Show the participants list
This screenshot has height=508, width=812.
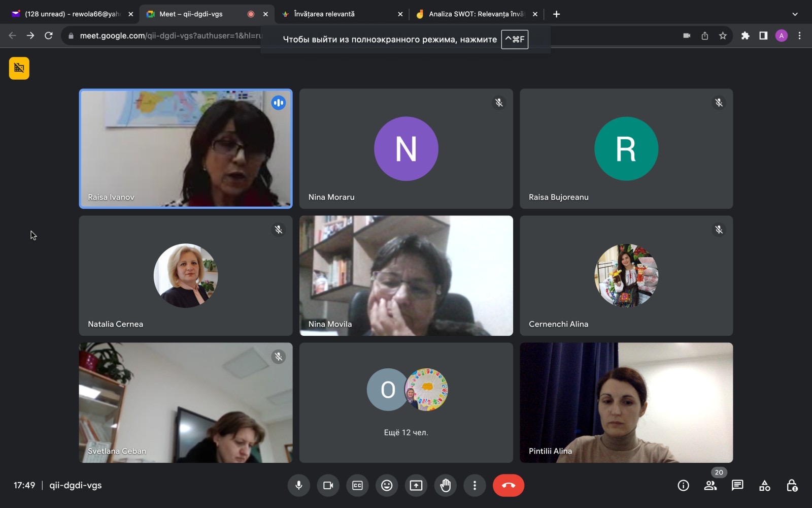(x=710, y=486)
